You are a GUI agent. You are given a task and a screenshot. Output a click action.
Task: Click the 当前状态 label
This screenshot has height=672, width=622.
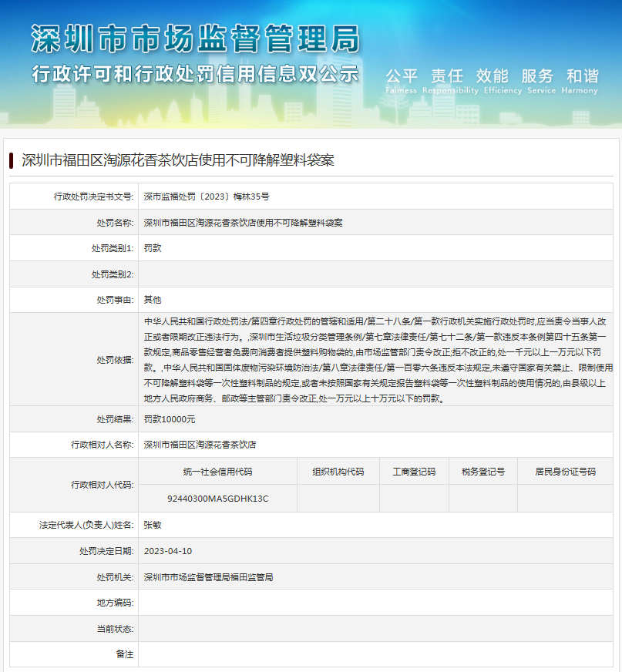tap(115, 629)
